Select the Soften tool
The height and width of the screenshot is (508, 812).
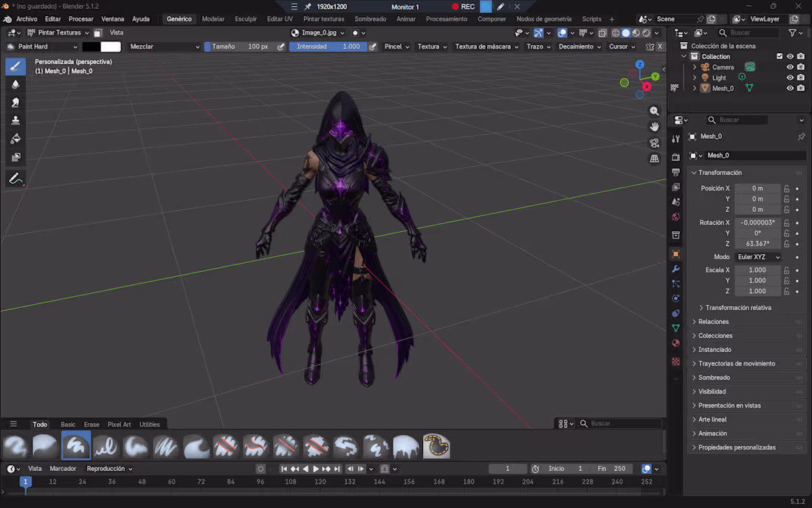pos(16,84)
